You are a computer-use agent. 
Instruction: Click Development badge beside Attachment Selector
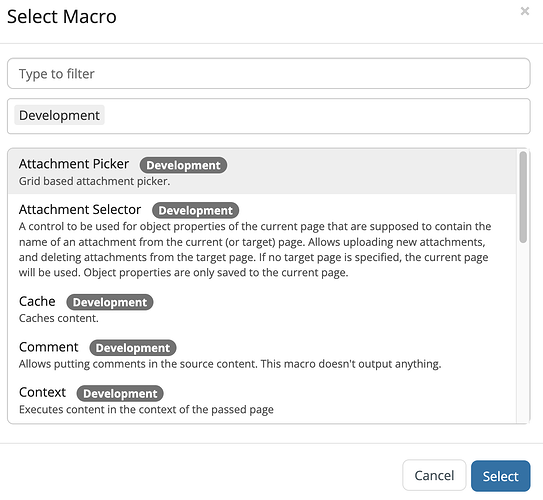pos(195,211)
